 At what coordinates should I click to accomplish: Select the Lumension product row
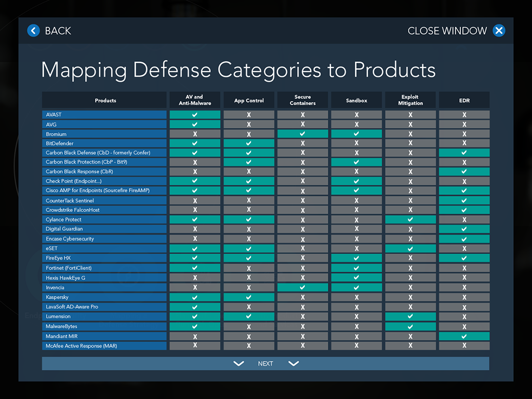point(104,316)
